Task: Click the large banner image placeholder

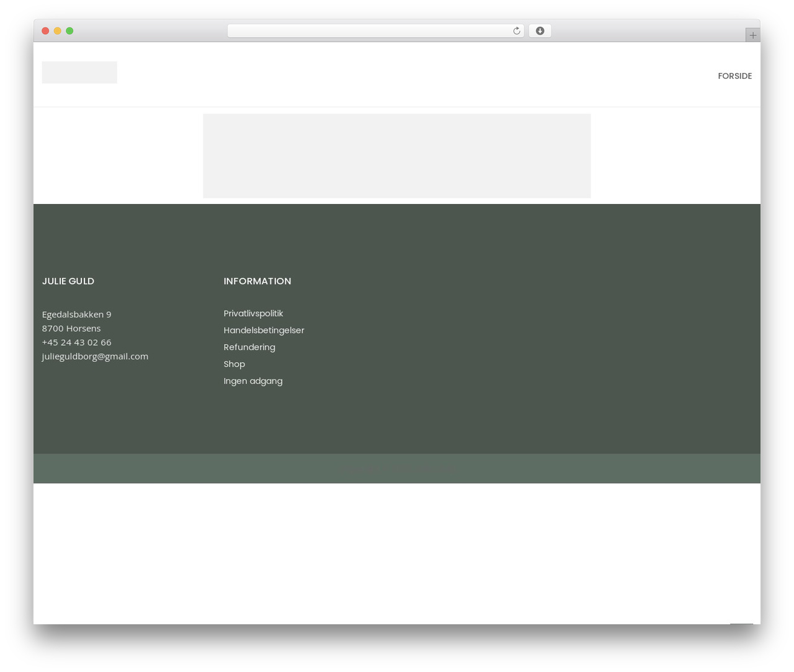Action: pos(397,156)
